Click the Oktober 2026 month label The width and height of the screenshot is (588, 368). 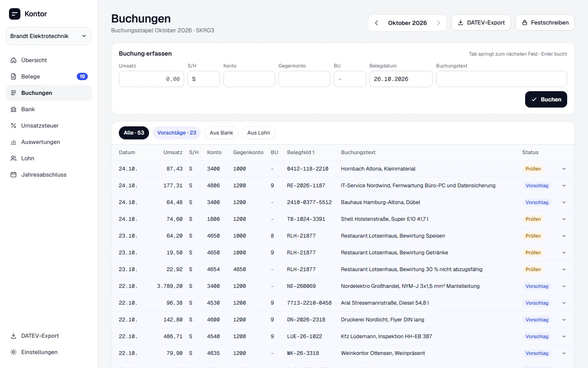(x=408, y=23)
